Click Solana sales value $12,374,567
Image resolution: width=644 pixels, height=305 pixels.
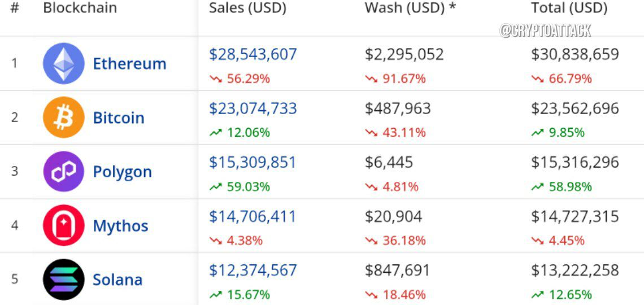pyautogui.click(x=253, y=270)
